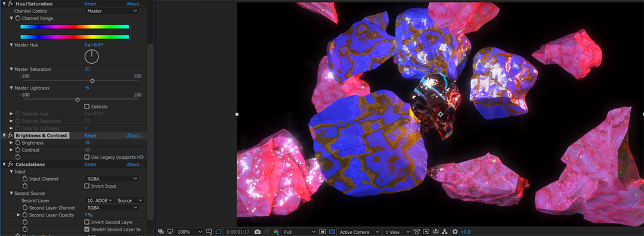Open the Input Channel RGBA dropdown
Image resolution: width=644 pixels, height=236 pixels.
click(112, 179)
